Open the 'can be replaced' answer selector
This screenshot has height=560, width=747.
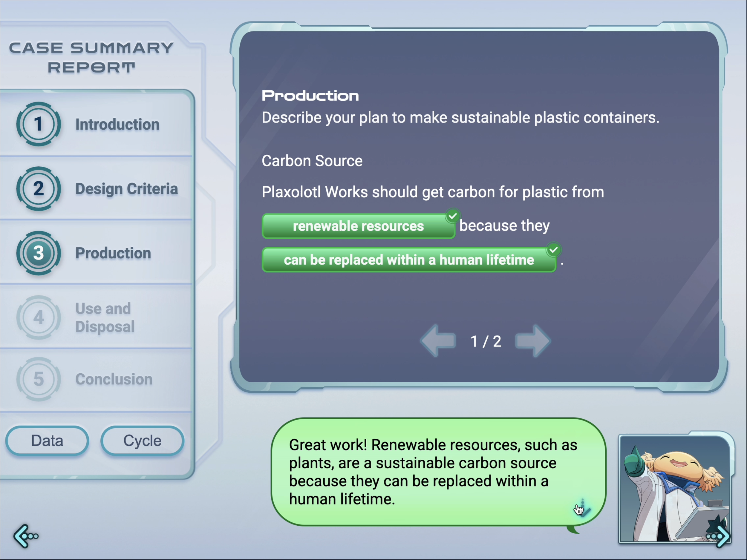pos(409,260)
